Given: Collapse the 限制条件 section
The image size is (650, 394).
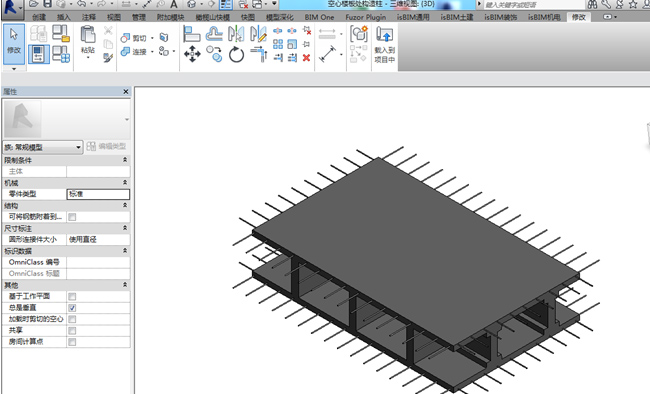Looking at the screenshot, I should 125,160.
